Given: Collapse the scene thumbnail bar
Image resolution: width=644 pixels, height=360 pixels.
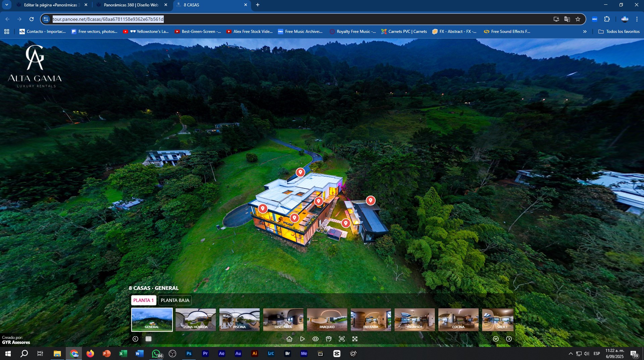Looking at the screenshot, I should [x=496, y=339].
